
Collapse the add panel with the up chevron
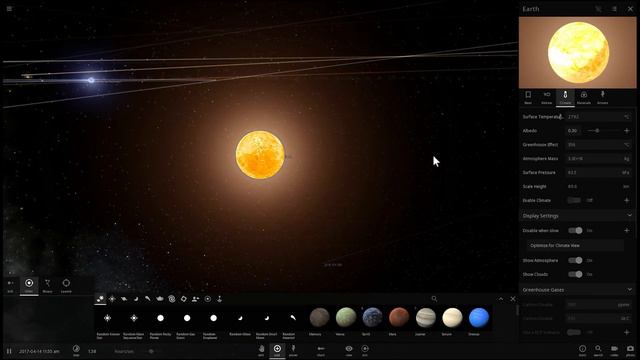pos(501,299)
